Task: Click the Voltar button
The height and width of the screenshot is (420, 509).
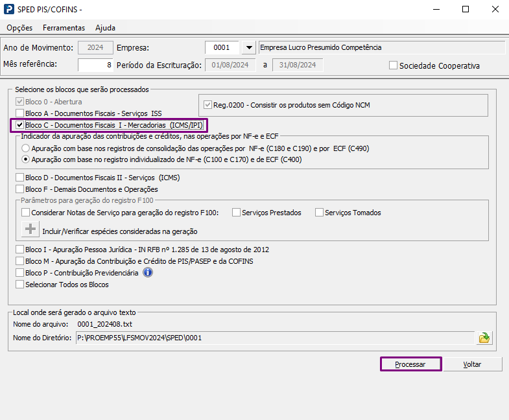Action: [x=472, y=364]
